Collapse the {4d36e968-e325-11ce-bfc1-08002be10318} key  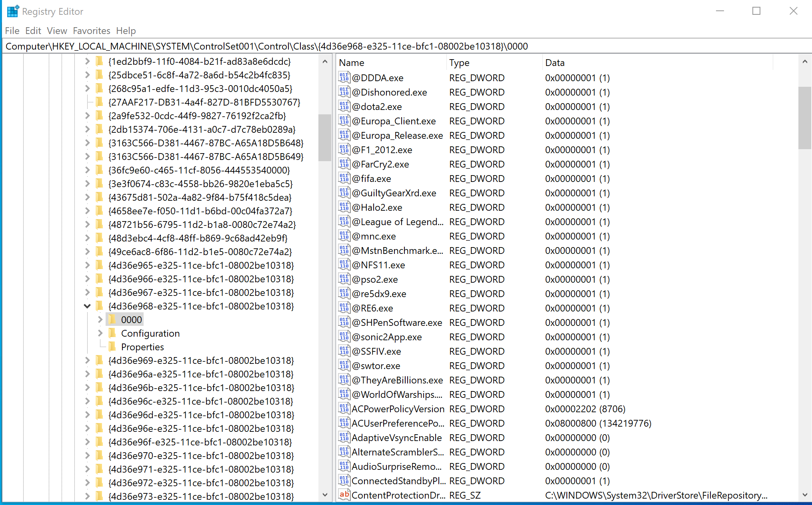[87, 306]
